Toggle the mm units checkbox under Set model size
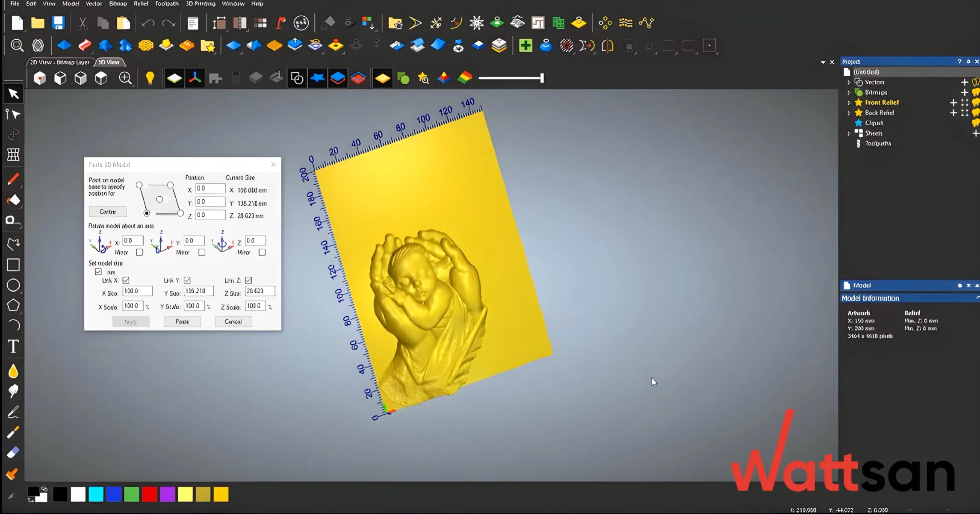This screenshot has width=980, height=514. 98,272
